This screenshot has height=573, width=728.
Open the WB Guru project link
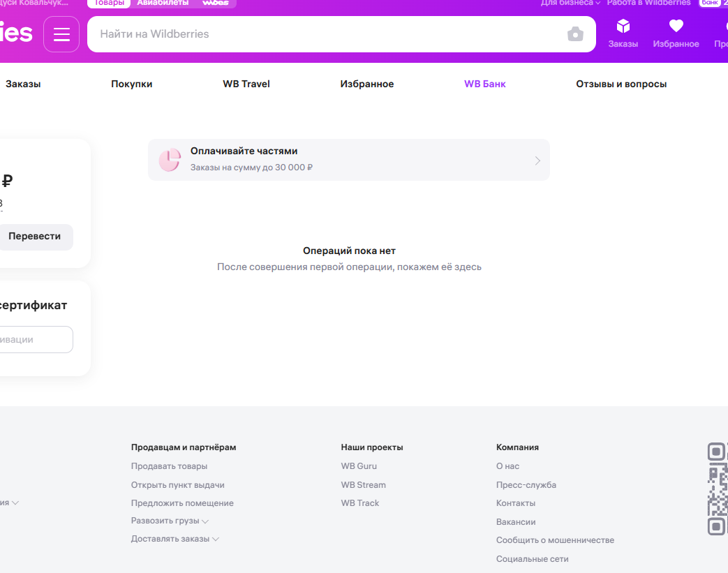pos(359,466)
